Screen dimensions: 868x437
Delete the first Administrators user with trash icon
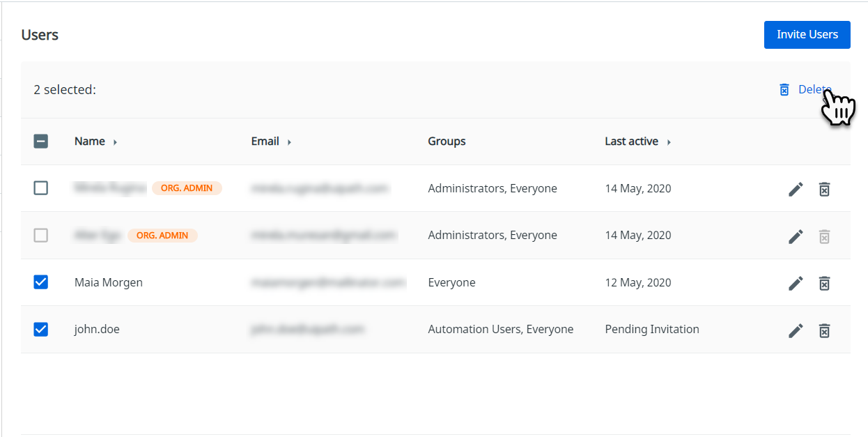(x=824, y=189)
